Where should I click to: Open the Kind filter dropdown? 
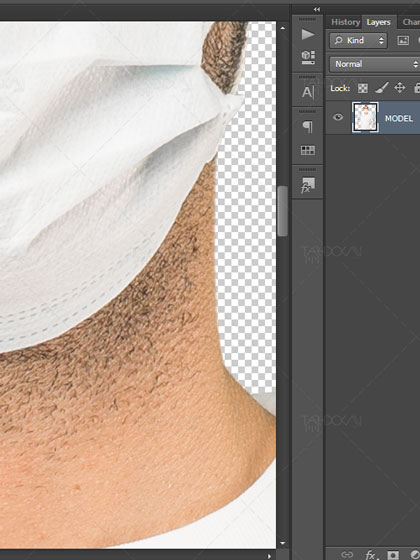click(x=358, y=40)
